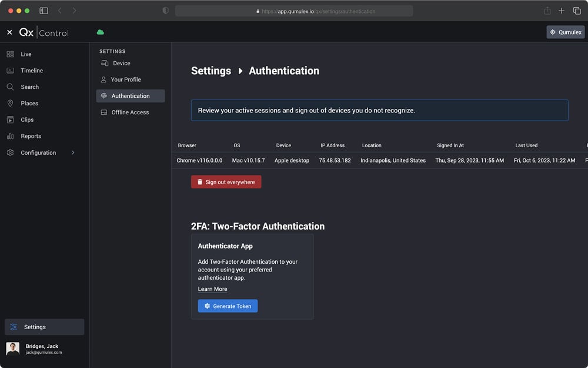Open the Search page

coord(29,87)
